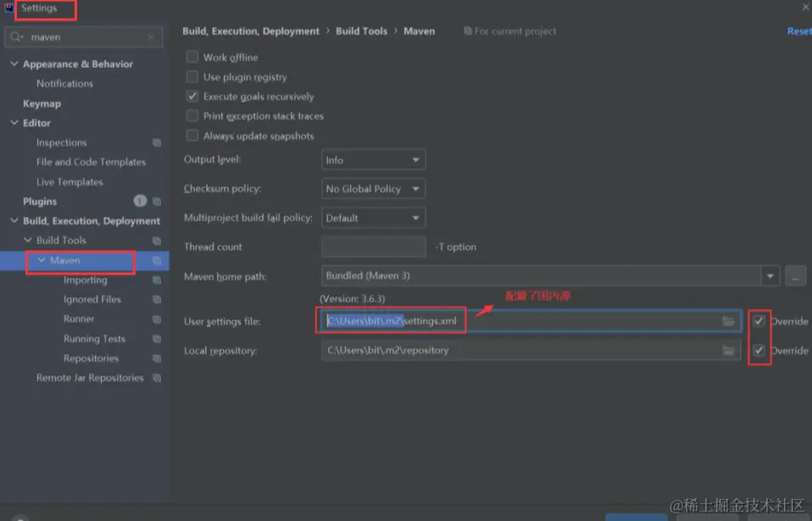The height and width of the screenshot is (521, 812).
Task: Close the Settings dialog
Action: coord(806,7)
